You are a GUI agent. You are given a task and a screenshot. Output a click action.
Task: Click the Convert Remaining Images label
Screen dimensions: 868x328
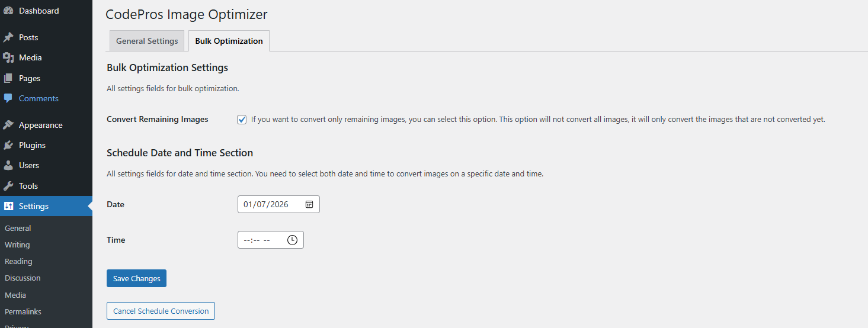tap(158, 119)
